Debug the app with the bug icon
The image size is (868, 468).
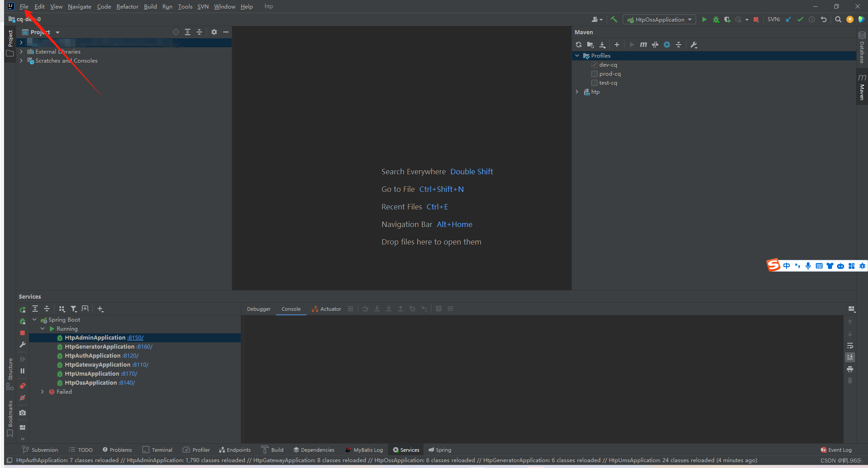716,19
